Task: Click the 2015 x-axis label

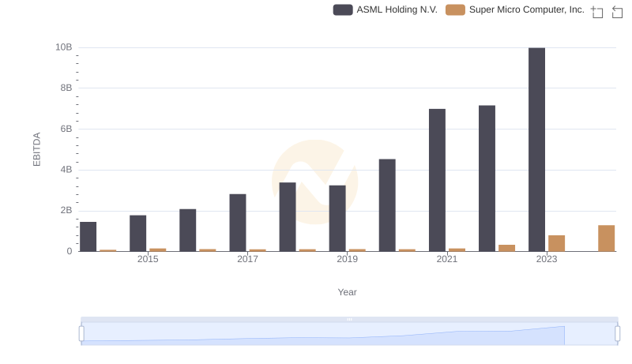Action: click(148, 259)
